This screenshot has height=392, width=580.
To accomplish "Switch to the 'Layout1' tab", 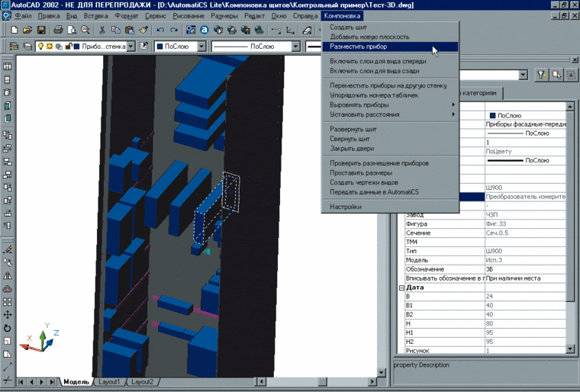I will pos(108,381).
